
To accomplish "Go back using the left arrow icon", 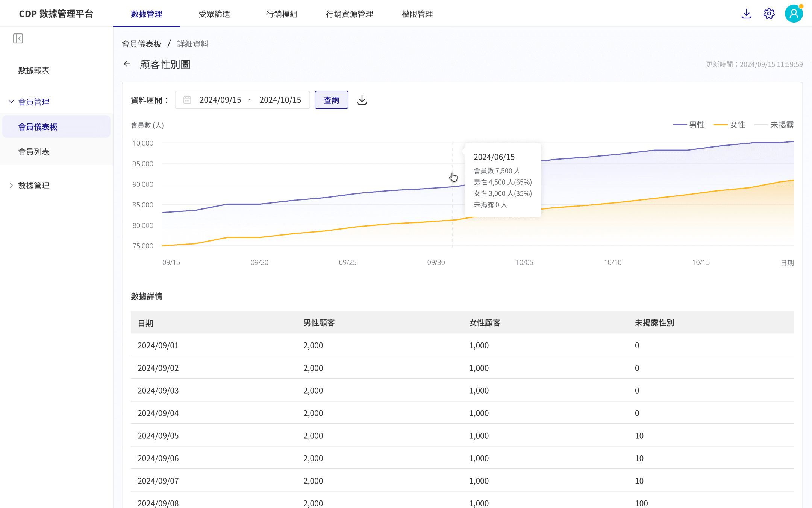I will (x=127, y=64).
